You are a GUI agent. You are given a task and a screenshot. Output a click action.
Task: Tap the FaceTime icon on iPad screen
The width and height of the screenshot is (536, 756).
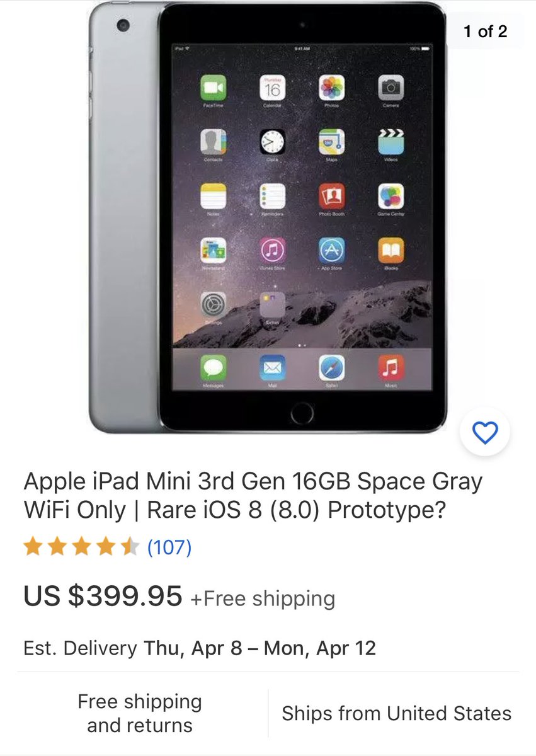[213, 88]
